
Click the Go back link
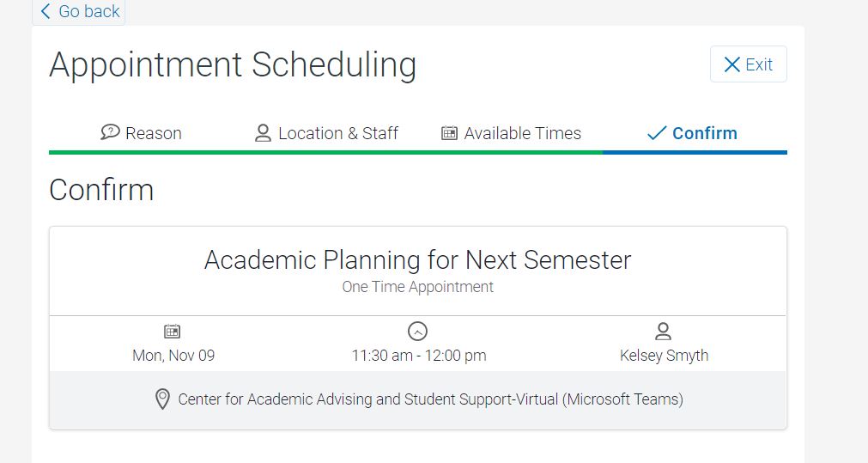pyautogui.click(x=79, y=11)
